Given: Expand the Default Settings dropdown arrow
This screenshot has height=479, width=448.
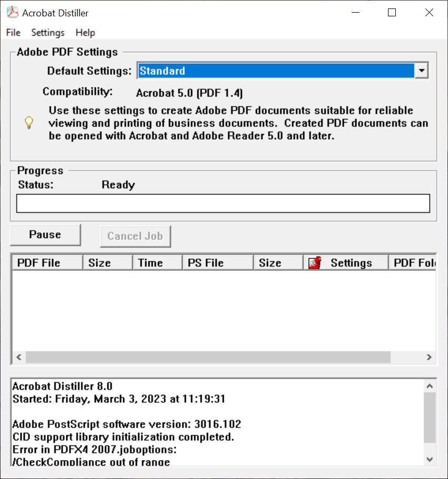Looking at the screenshot, I should pyautogui.click(x=422, y=71).
